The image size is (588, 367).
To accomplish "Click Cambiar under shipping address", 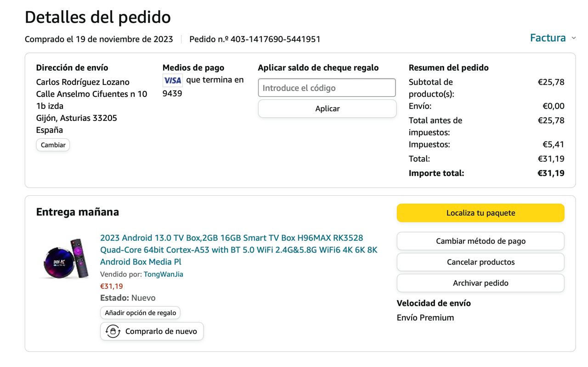I will coord(53,145).
